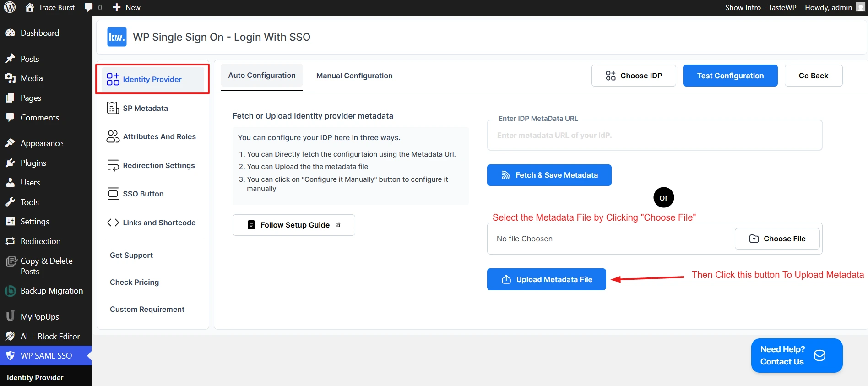Click the AI + Block Editor icon
Viewport: 868px width, 386px height.
pos(10,336)
